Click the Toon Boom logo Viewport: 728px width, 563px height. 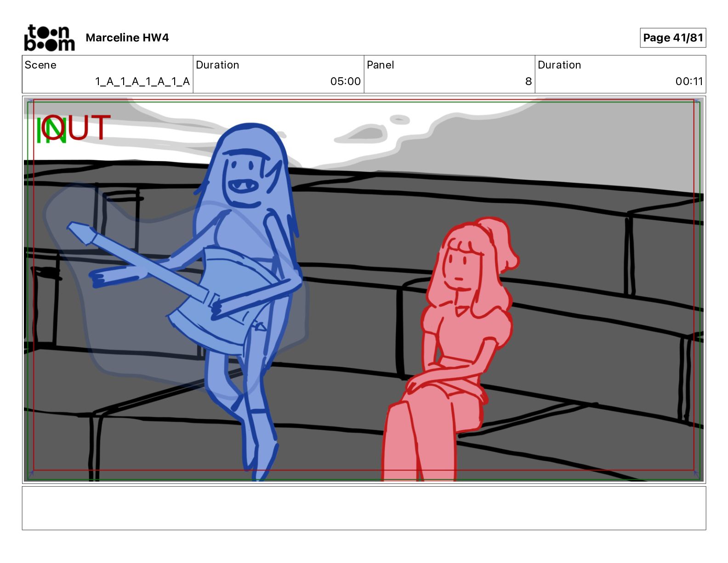tap(49, 37)
